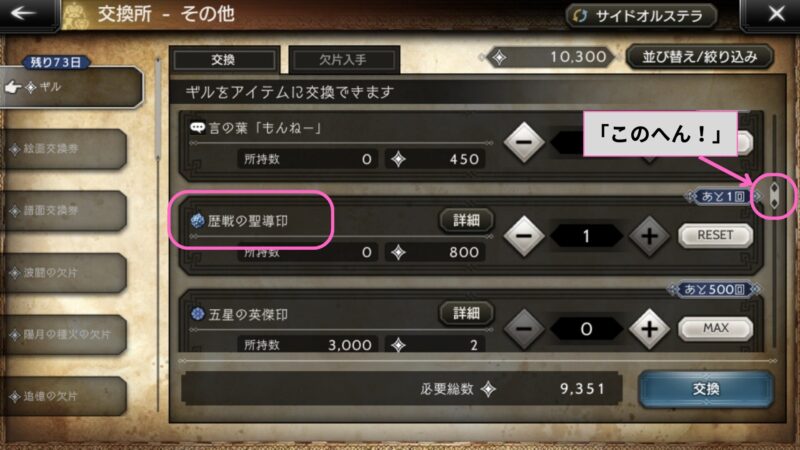Increase 歴戦の聖導印 quantity with plus button
This screenshot has height=450, width=800.
[x=649, y=236]
